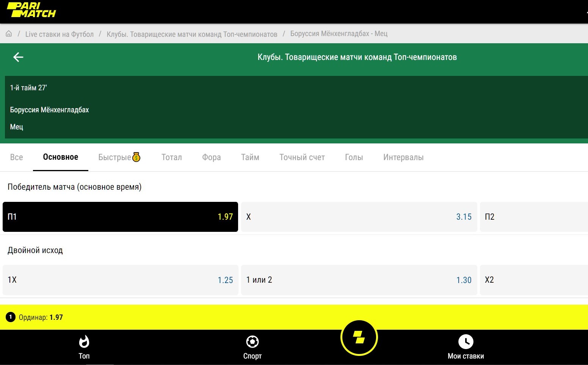Open the Клубы. Товарищеские матчи breadcrumb link
The height and width of the screenshot is (365, 588).
click(192, 34)
